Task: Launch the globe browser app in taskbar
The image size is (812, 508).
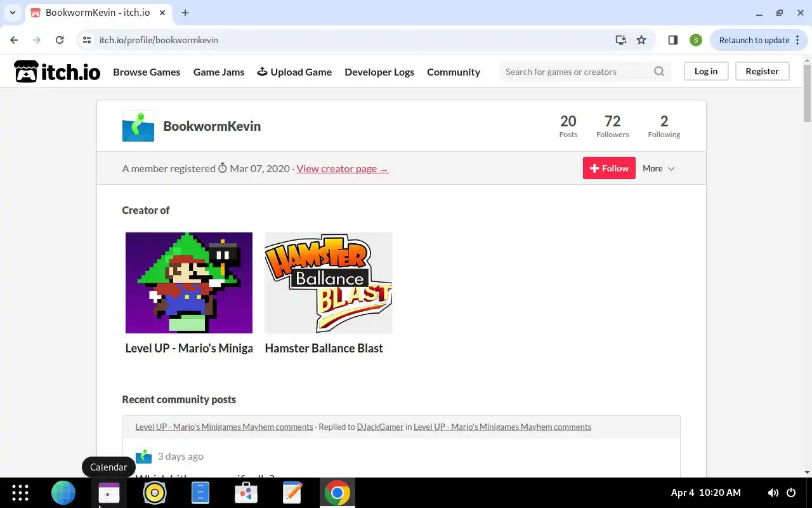Action: coord(63,493)
